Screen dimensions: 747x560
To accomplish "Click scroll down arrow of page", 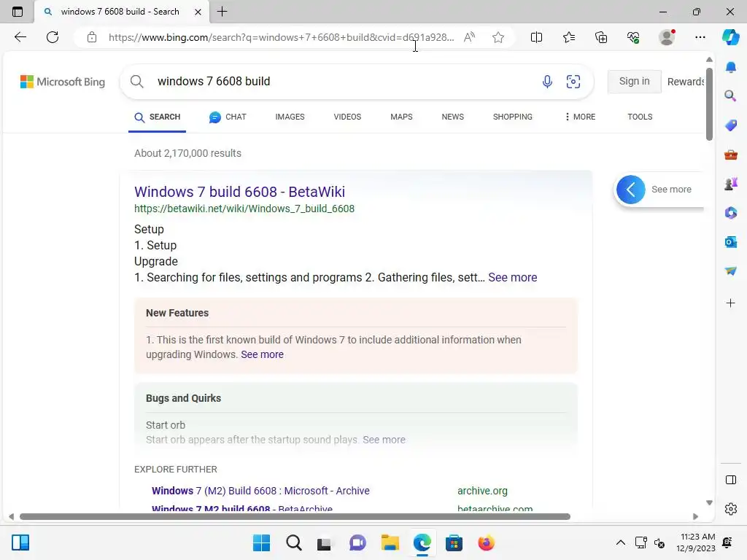I will [x=709, y=503].
